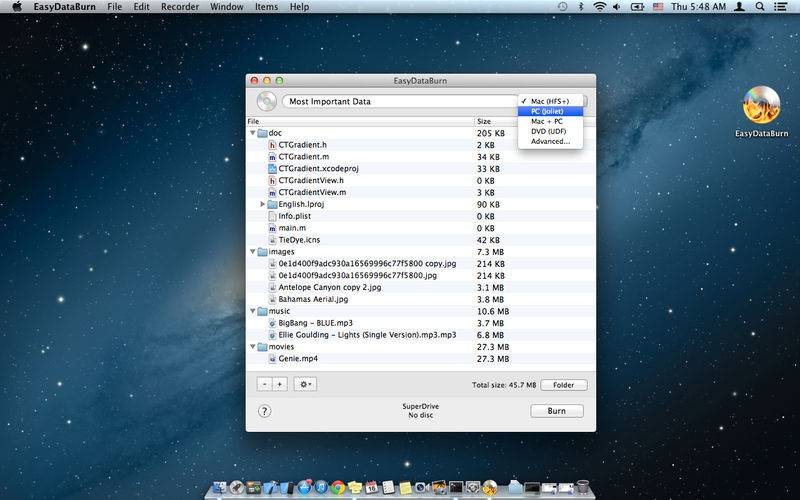Click the Time Machine clock menu icon

pos(562,7)
